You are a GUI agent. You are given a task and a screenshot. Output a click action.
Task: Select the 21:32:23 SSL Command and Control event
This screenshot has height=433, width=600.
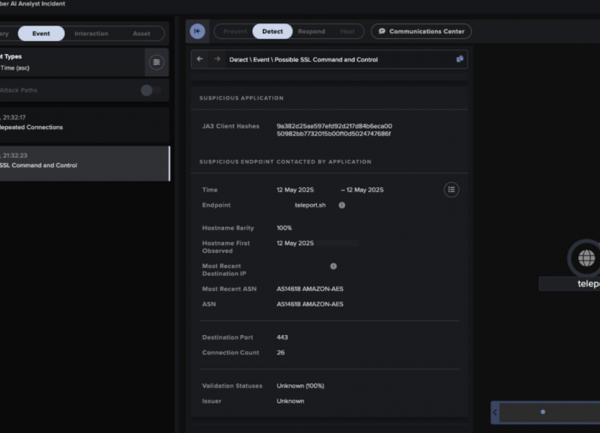(x=84, y=163)
